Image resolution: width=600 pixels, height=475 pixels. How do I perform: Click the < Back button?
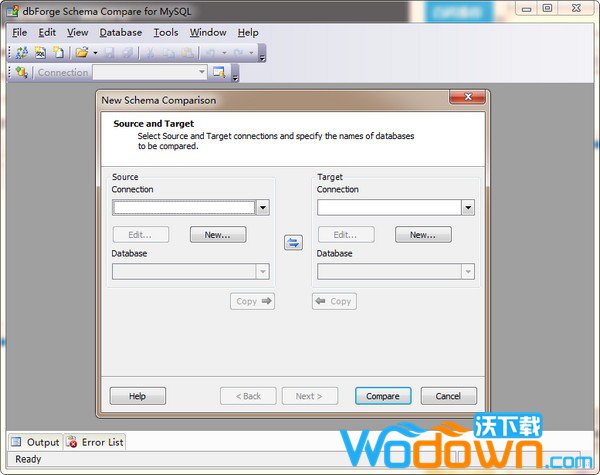click(x=248, y=396)
